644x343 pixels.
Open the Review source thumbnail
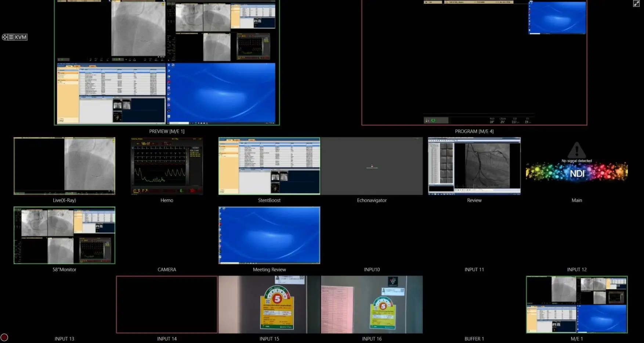(474, 166)
